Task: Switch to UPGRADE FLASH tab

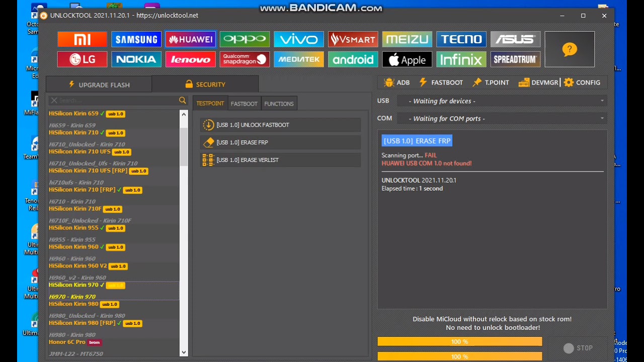Action: click(x=99, y=84)
